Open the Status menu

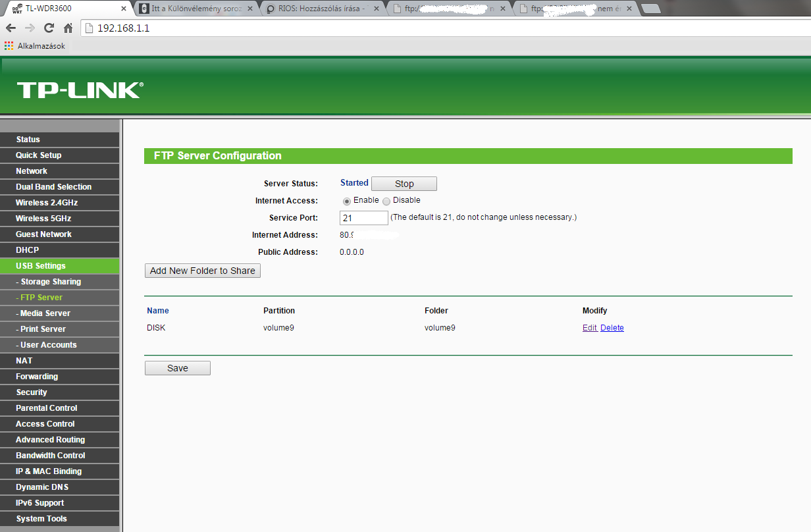click(60, 140)
